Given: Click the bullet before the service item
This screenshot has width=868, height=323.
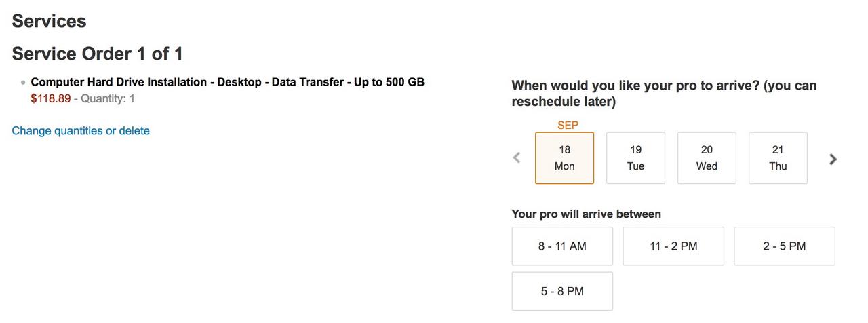Looking at the screenshot, I should click(x=23, y=83).
